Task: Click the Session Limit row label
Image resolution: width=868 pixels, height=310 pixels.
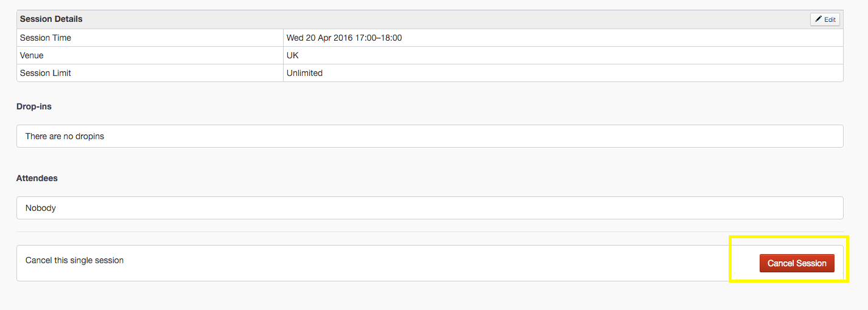Action: 46,73
